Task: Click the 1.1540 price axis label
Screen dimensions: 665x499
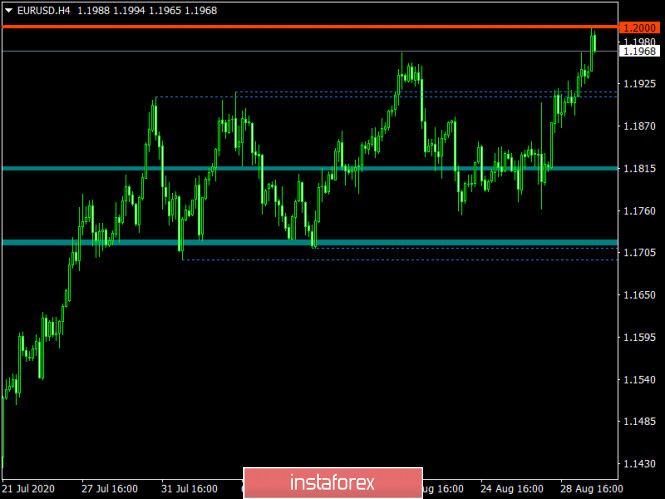Action: tap(638, 381)
